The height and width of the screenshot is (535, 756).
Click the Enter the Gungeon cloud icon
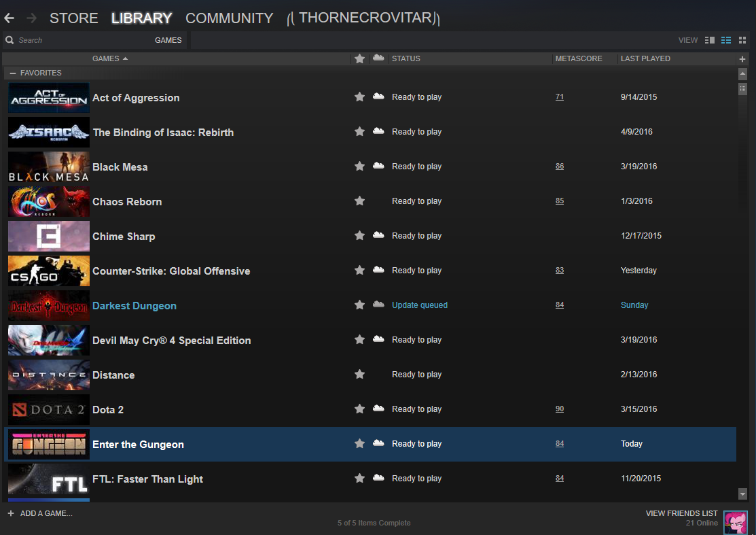pyautogui.click(x=378, y=443)
